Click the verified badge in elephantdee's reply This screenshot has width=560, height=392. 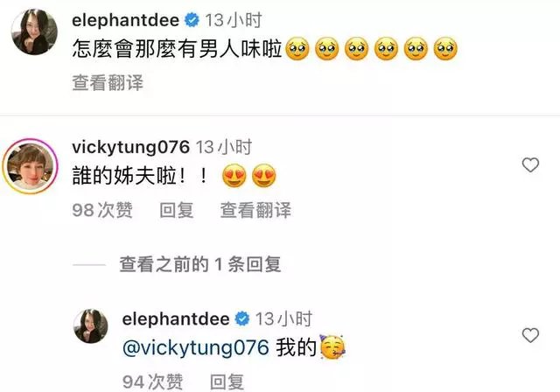[x=242, y=318]
